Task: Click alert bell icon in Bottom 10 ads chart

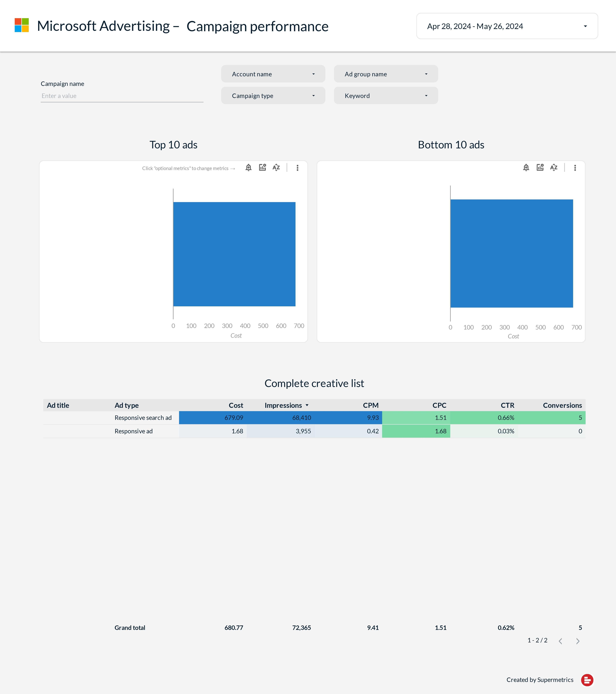Action: 526,168
